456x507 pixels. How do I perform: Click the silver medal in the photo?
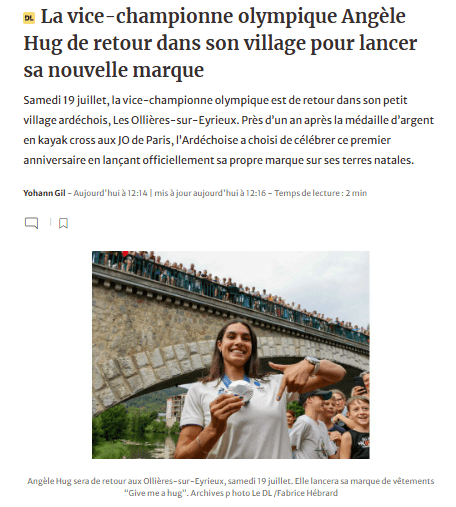point(240,391)
